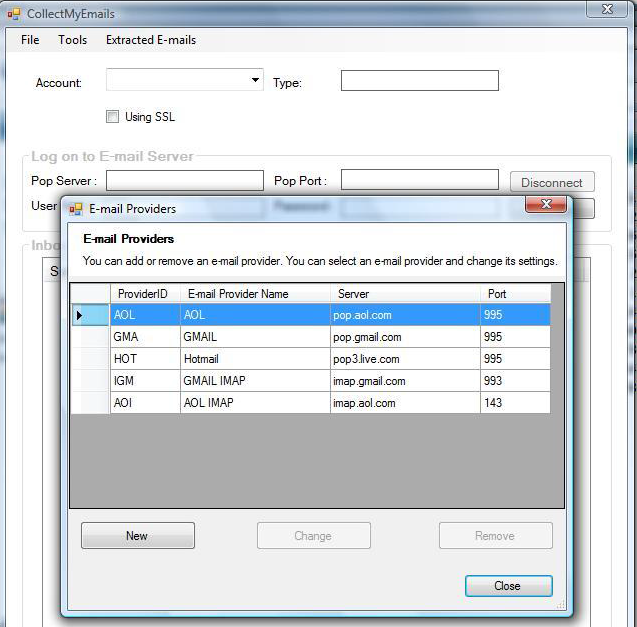Click the AOL row selector arrow
Image resolution: width=637 pixels, height=627 pixels.
point(79,315)
